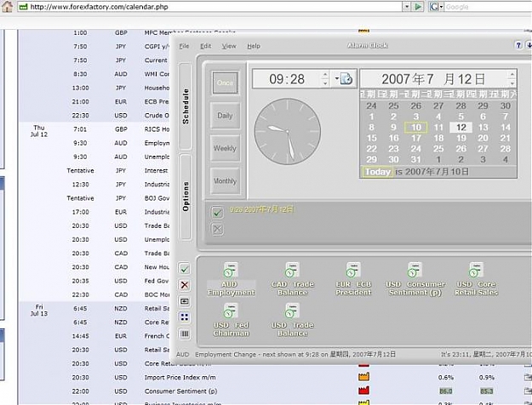Click the green checkmark in alarm list toolbar

pos(185,270)
